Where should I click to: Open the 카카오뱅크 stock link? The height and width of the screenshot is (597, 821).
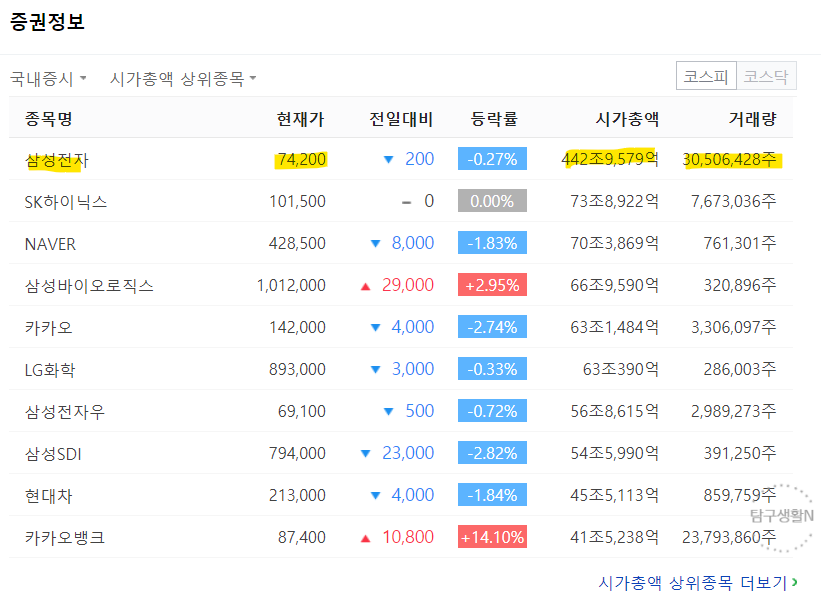tap(65, 537)
